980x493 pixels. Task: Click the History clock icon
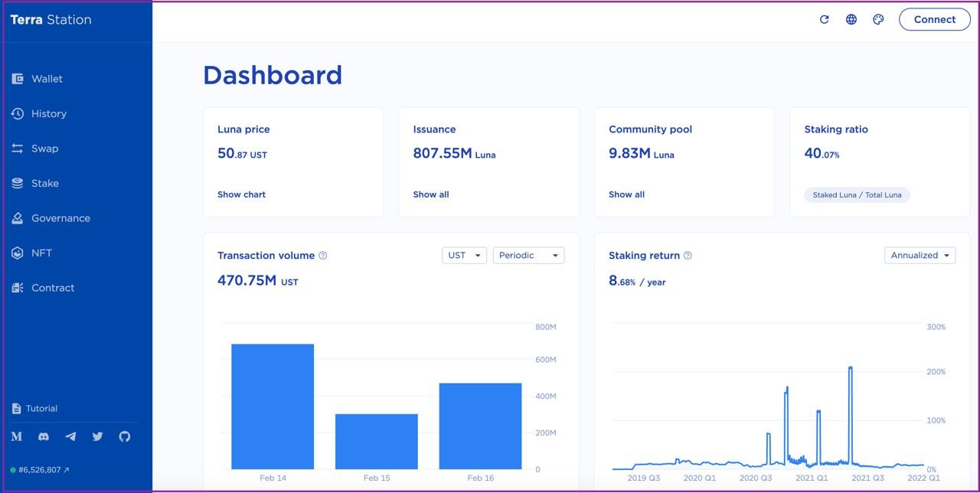point(18,113)
